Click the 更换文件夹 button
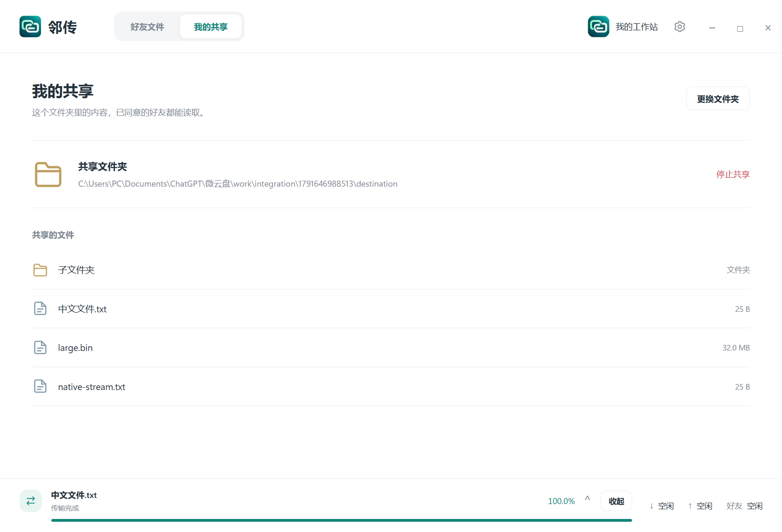782x532 pixels. pos(718,99)
